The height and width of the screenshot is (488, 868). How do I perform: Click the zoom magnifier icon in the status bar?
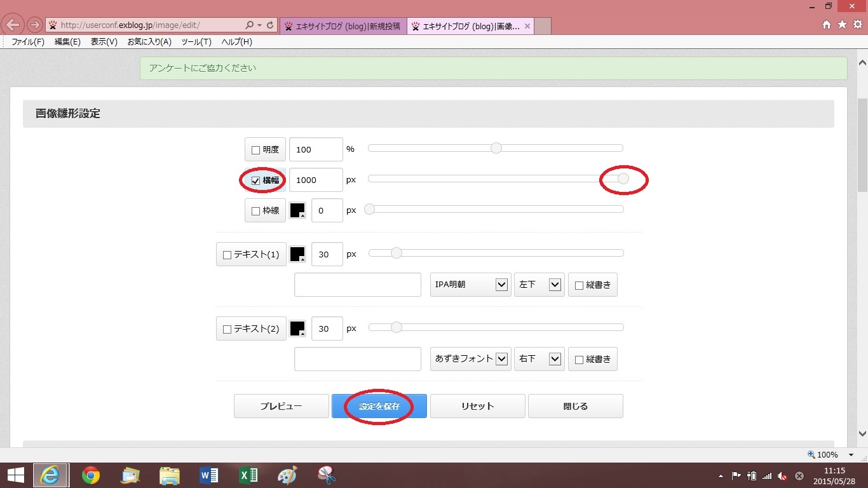click(x=811, y=454)
